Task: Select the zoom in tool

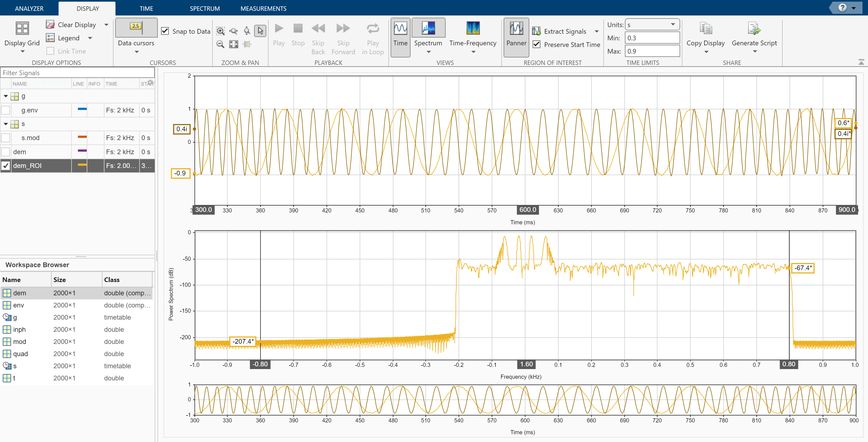Action: [x=220, y=31]
